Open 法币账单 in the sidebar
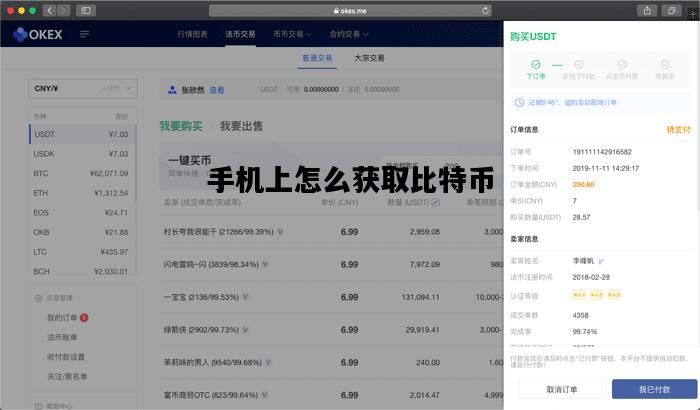The width and height of the screenshot is (700, 410). pos(62,337)
